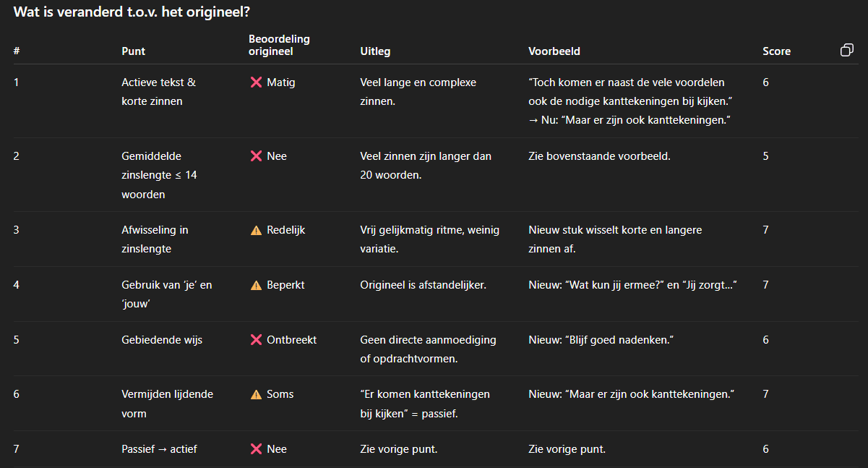This screenshot has width=868, height=468.
Task: Click the 'Score' column header
Action: [x=776, y=51]
